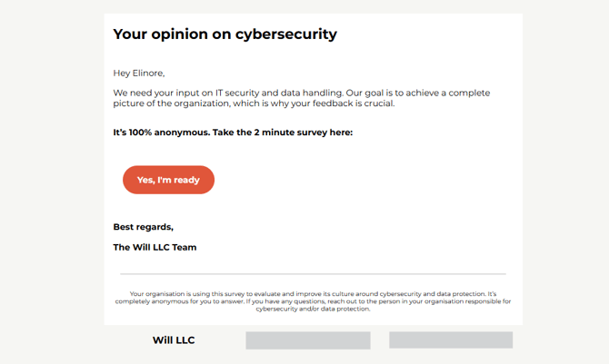Click the paragraph about IT security input
Viewport: 609px width, 364px height.
pos(300,98)
